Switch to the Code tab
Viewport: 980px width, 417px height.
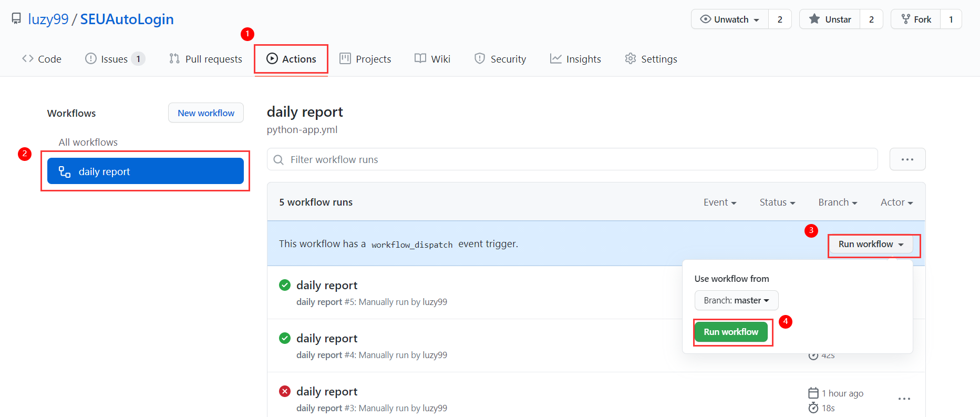click(x=42, y=59)
